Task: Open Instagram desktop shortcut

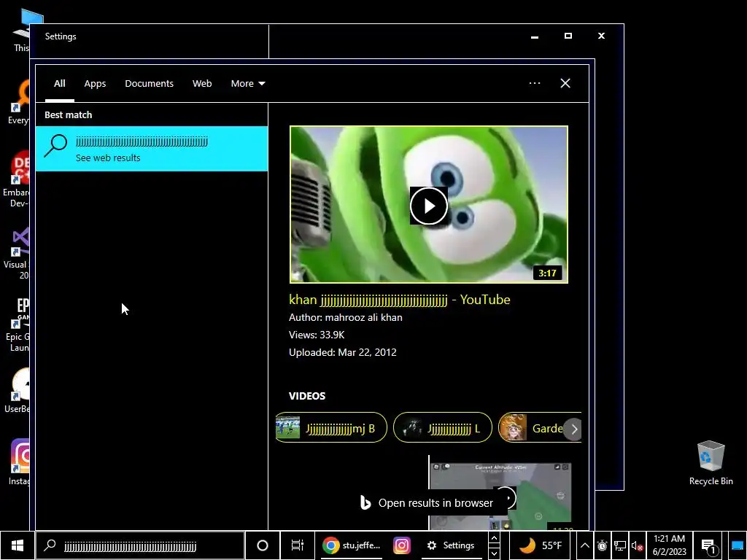Action: (x=18, y=462)
